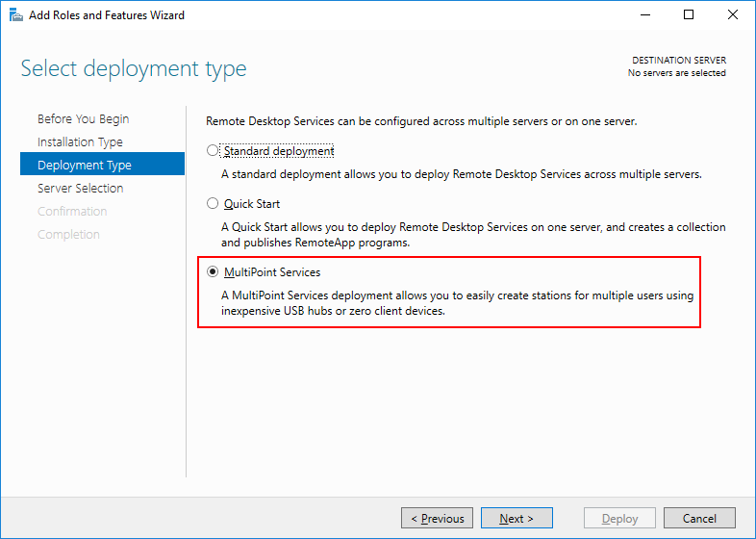Select the MultiPoint Services radio button
Image resolution: width=756 pixels, height=539 pixels.
point(214,273)
